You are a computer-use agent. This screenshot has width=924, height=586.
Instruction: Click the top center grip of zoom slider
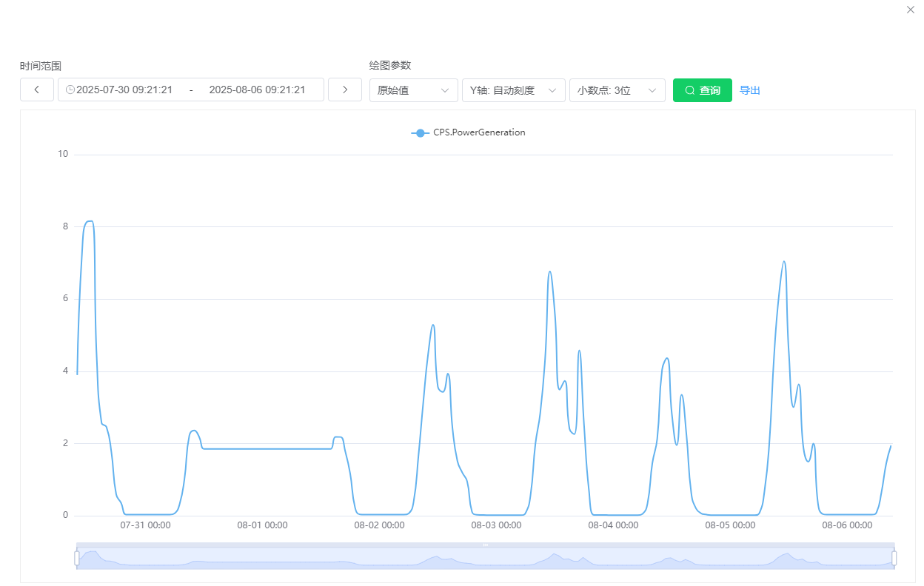tap(486, 545)
